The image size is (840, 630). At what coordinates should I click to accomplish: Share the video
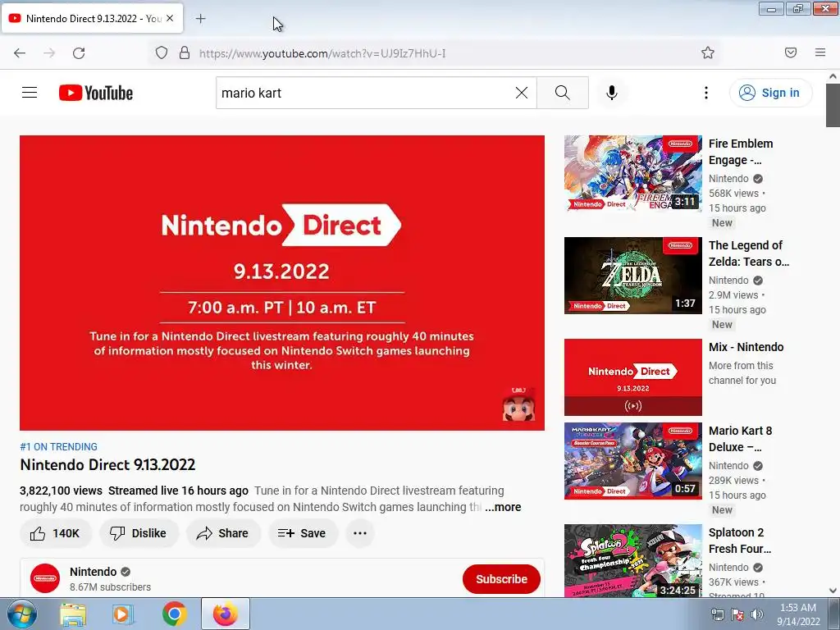pyautogui.click(x=223, y=533)
